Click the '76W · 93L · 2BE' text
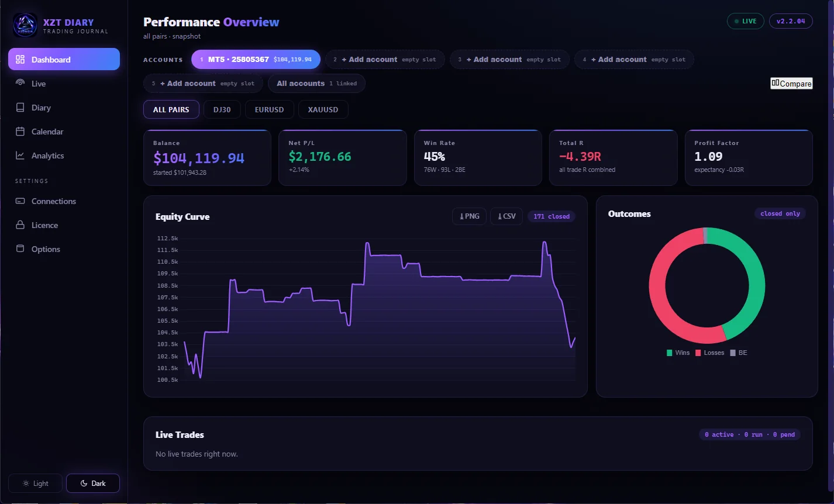 (x=444, y=170)
